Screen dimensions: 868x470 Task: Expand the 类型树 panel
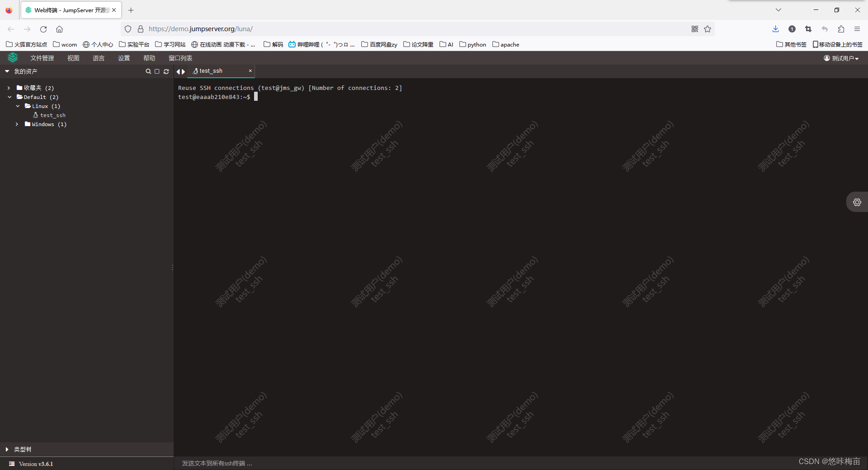(7, 449)
